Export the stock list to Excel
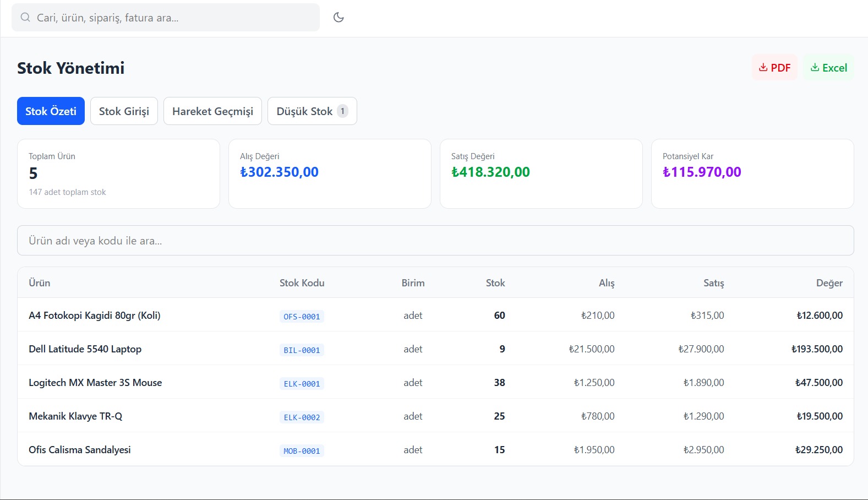The width and height of the screenshot is (868, 500). (x=828, y=67)
